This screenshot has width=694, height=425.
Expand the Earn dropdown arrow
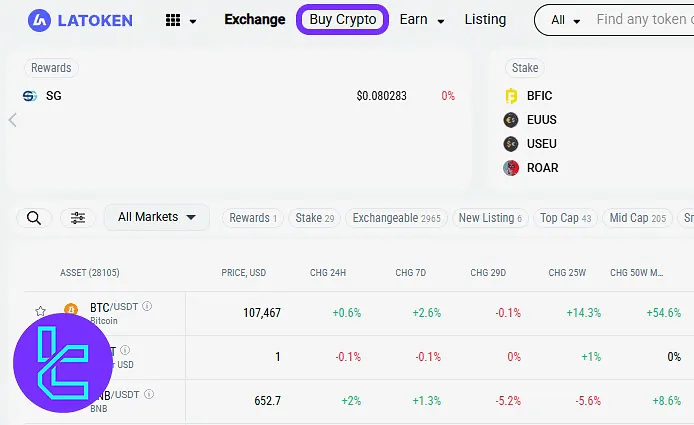(441, 21)
